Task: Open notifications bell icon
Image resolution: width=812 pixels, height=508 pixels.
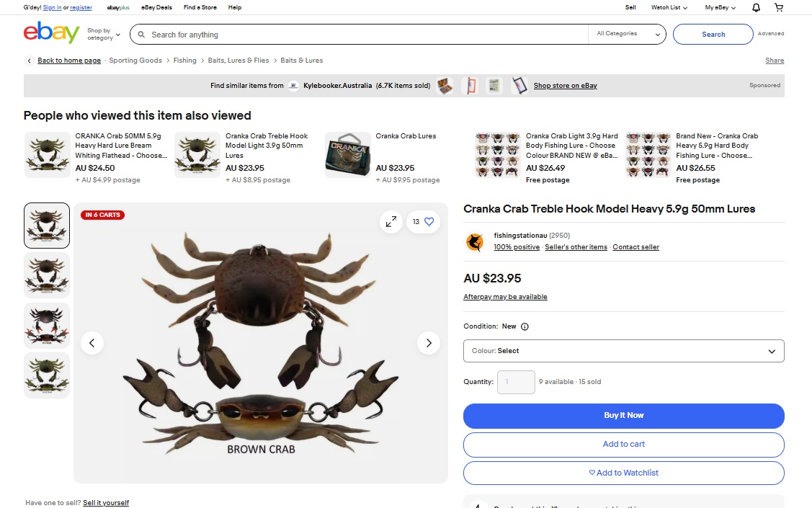Action: point(756,7)
